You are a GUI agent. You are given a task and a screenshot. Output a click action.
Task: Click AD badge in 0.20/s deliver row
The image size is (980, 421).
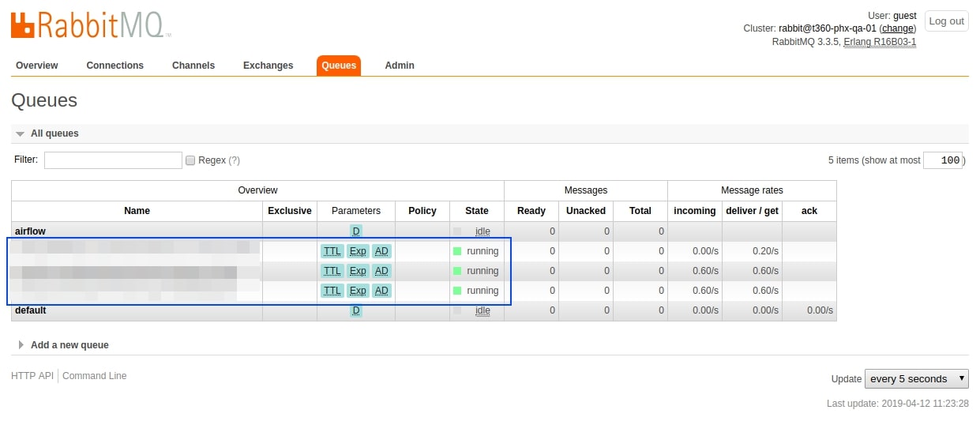[x=381, y=251]
